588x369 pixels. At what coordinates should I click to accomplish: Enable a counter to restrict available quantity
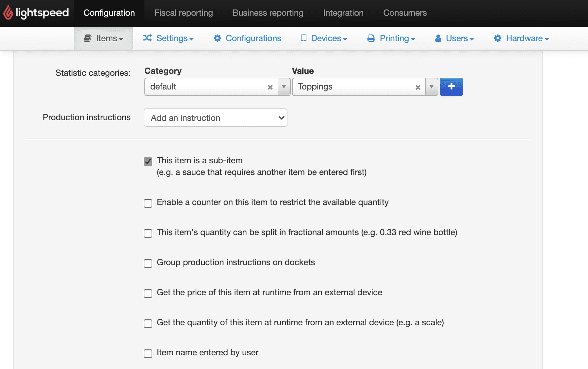[x=148, y=203]
